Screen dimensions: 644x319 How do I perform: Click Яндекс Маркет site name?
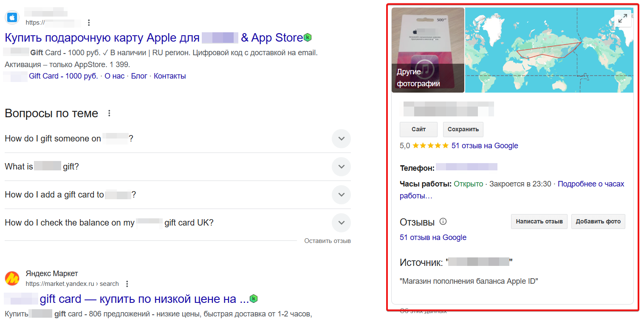[52, 274]
